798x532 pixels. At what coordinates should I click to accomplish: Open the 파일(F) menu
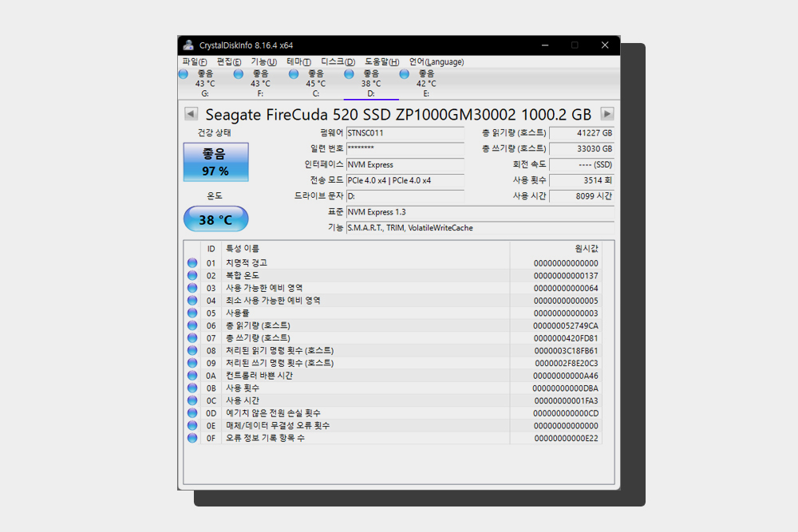pos(195,61)
